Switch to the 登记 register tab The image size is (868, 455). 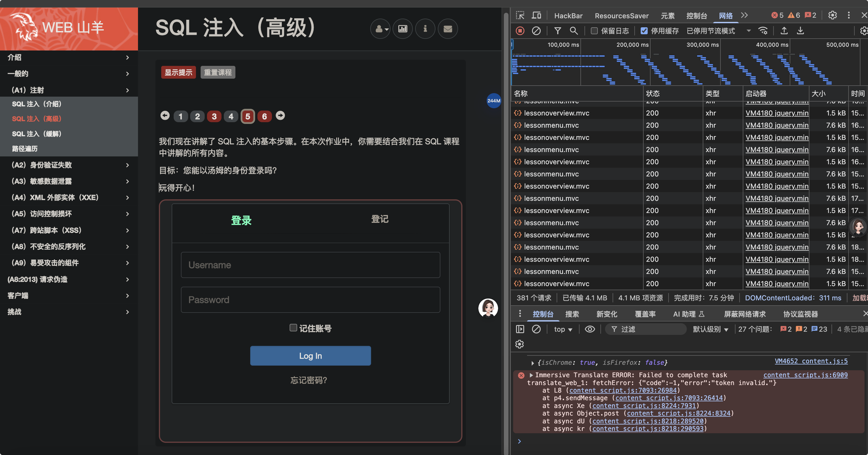click(x=380, y=219)
